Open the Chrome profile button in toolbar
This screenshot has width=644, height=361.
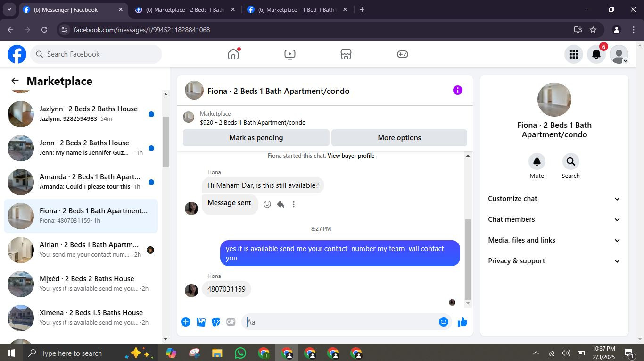(x=616, y=30)
